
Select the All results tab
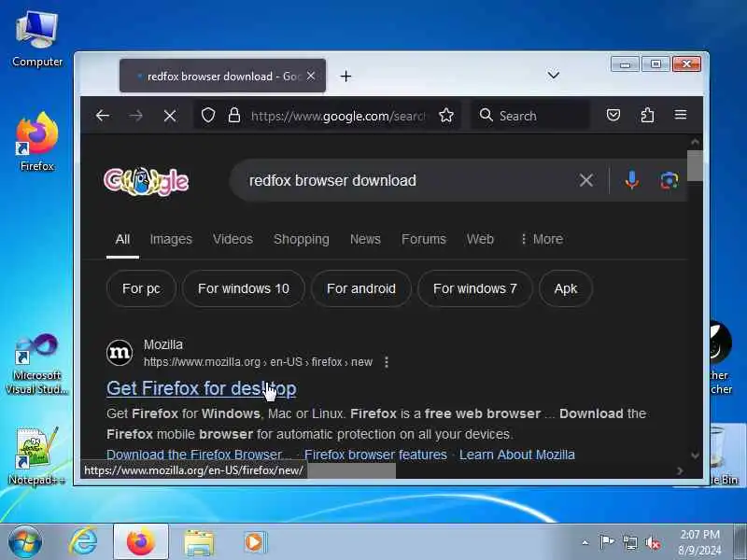point(122,239)
